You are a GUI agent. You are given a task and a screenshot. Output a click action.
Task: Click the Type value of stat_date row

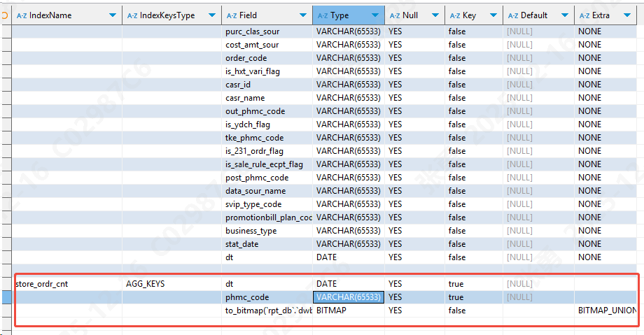pyautogui.click(x=349, y=244)
